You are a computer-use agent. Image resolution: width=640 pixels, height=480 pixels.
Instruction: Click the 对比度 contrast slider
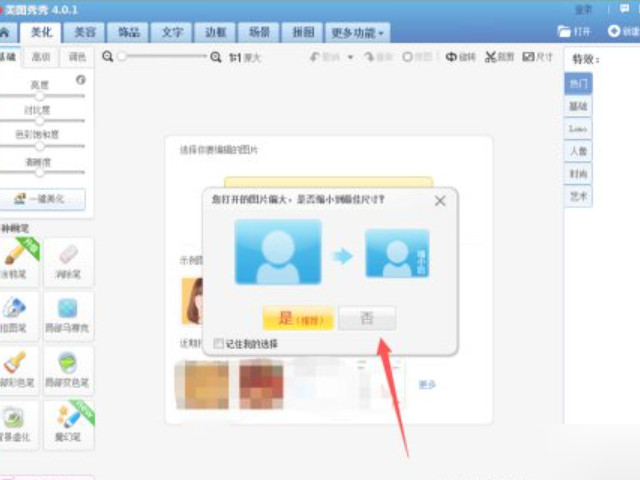point(42,121)
